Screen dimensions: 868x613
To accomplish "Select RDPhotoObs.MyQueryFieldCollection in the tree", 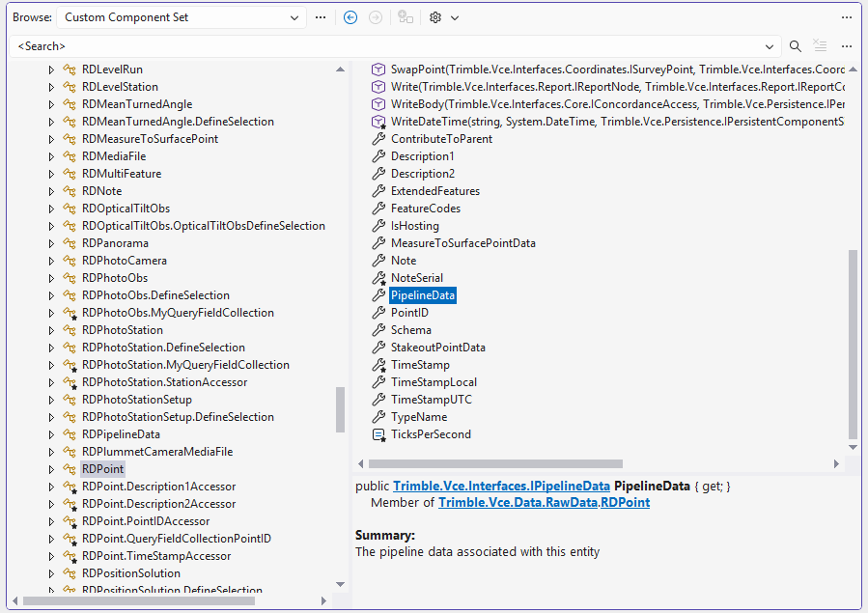I will tap(178, 313).
